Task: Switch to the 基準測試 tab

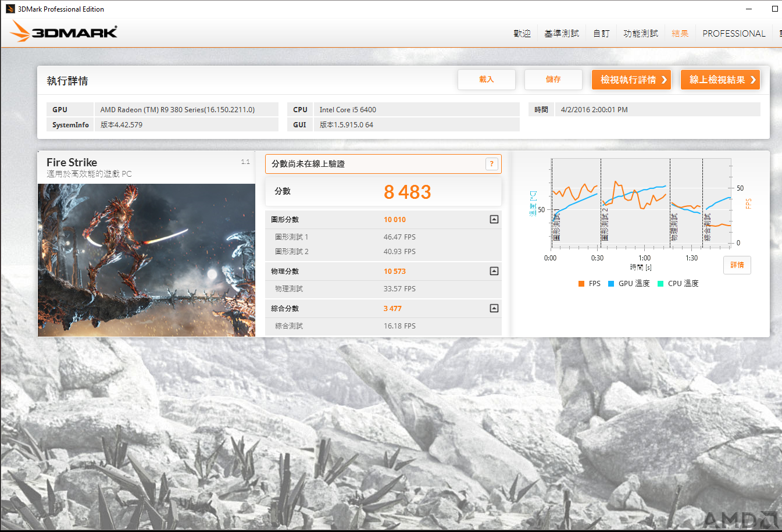Action: point(562,33)
